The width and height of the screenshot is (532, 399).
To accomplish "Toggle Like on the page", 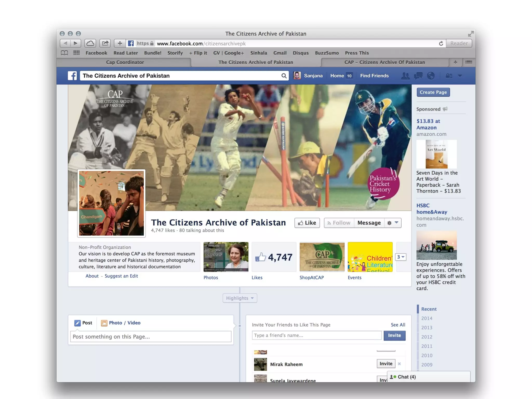I will coord(307,223).
